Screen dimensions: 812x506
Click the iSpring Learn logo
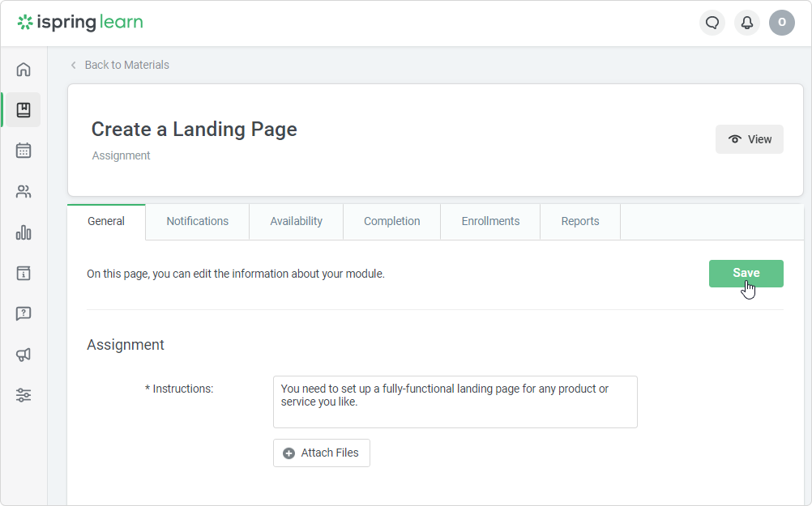(80, 23)
